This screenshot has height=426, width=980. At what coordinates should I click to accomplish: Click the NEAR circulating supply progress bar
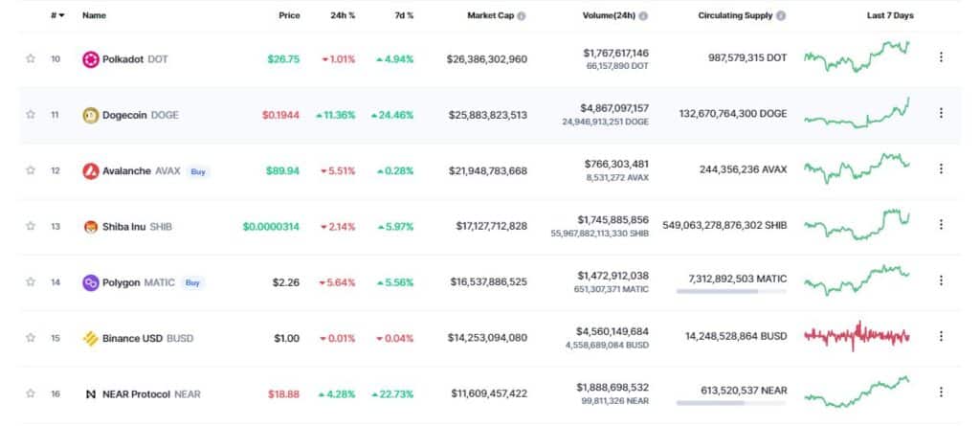[731, 403]
